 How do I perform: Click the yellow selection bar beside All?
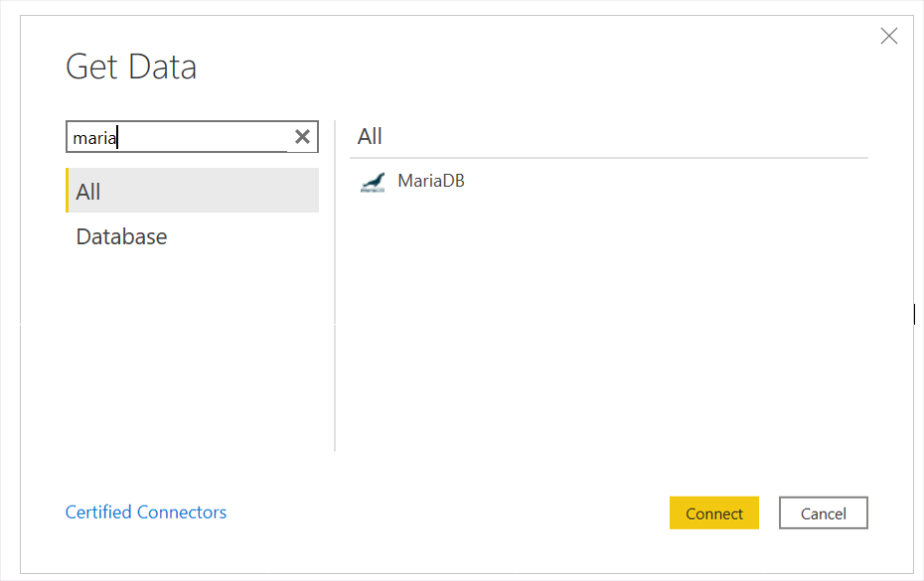tap(68, 191)
